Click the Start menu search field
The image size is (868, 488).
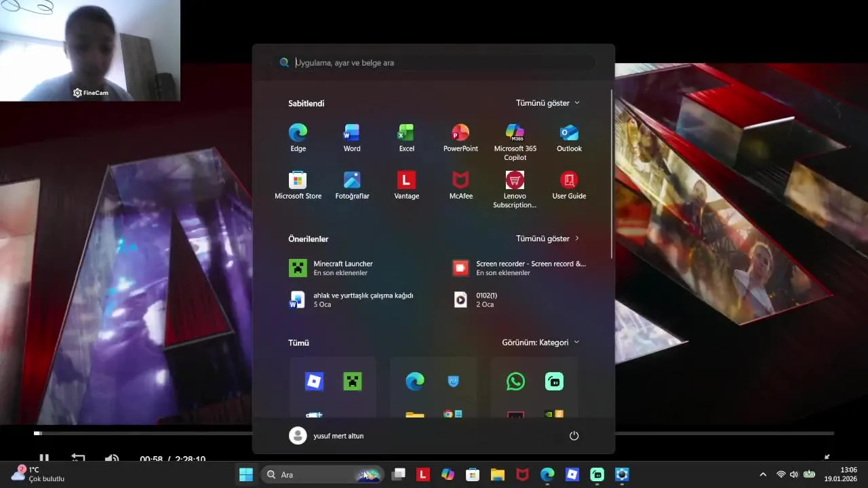tap(434, 62)
